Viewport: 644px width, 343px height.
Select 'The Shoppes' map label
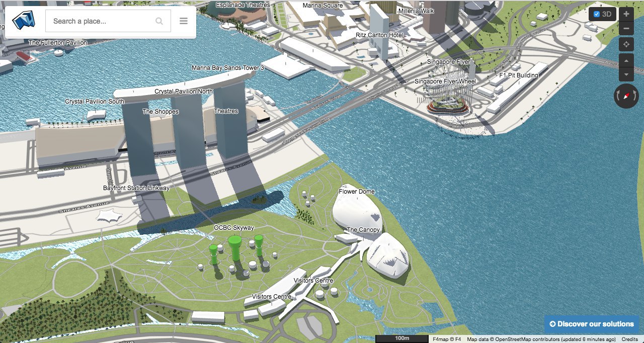(160, 112)
